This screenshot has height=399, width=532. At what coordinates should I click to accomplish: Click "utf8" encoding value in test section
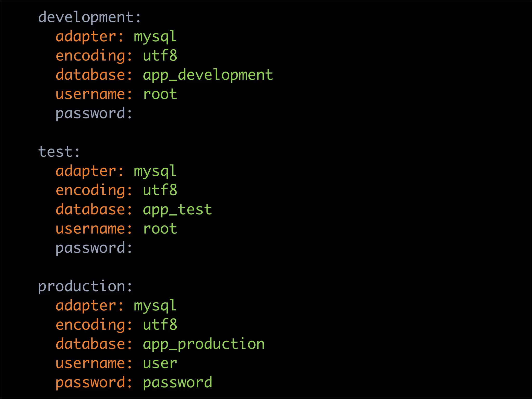click(x=160, y=190)
